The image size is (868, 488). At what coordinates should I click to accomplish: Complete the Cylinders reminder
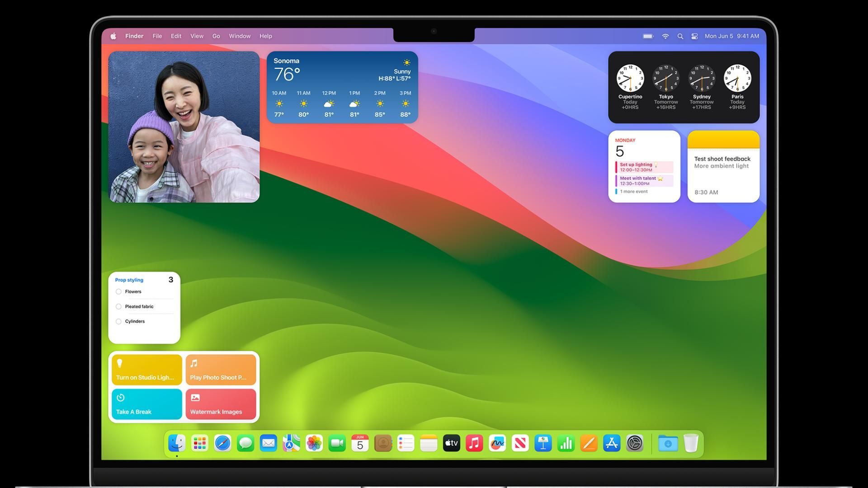pyautogui.click(x=118, y=322)
